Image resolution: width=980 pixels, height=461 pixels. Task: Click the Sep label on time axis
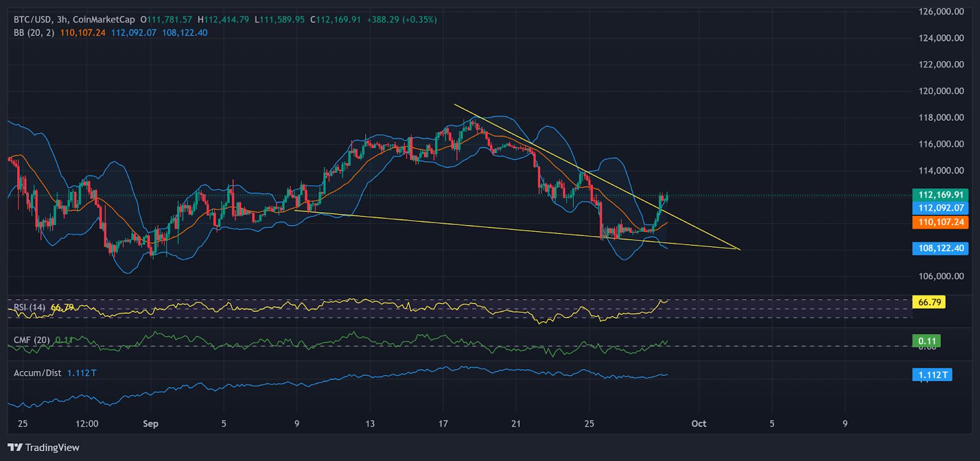pos(151,424)
